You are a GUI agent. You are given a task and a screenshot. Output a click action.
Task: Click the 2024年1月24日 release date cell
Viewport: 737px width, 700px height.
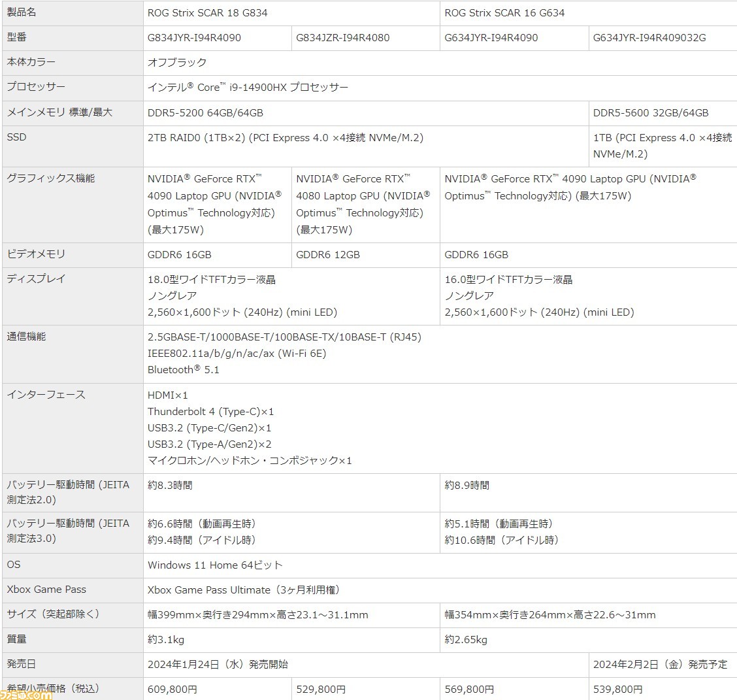point(366,665)
